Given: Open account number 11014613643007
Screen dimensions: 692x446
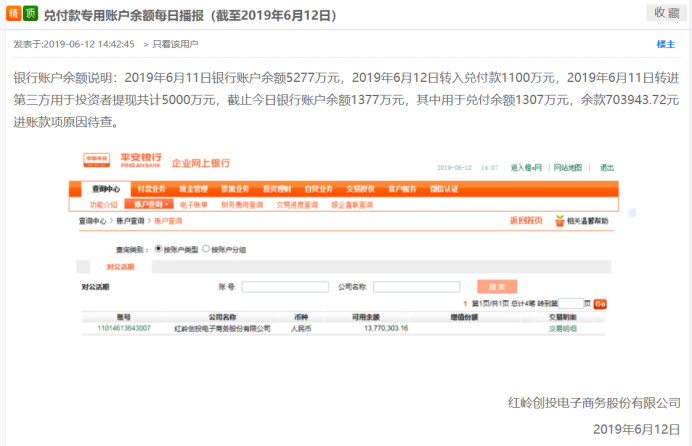Looking at the screenshot, I should pyautogui.click(x=124, y=328).
